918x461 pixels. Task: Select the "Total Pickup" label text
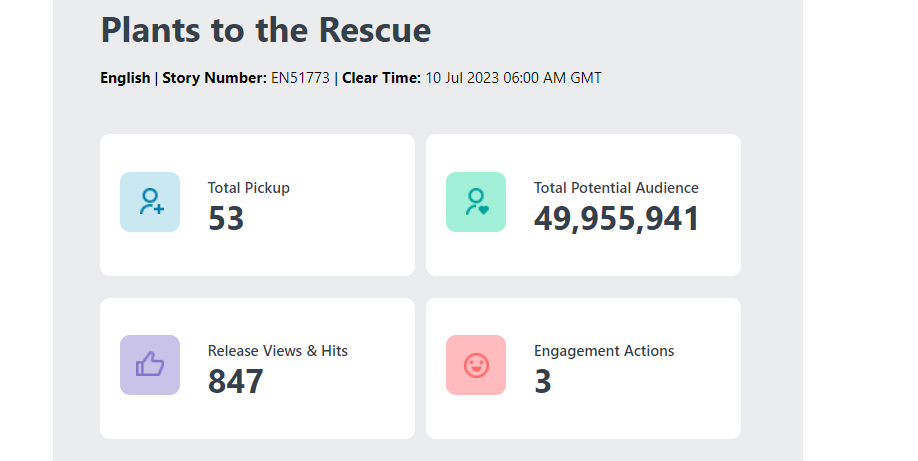tap(248, 187)
